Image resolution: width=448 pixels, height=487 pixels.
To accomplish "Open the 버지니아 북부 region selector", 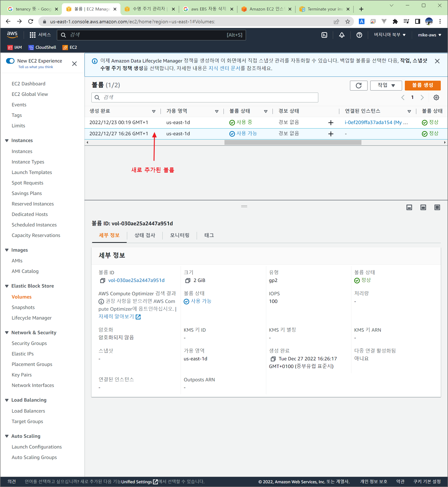I will [390, 35].
